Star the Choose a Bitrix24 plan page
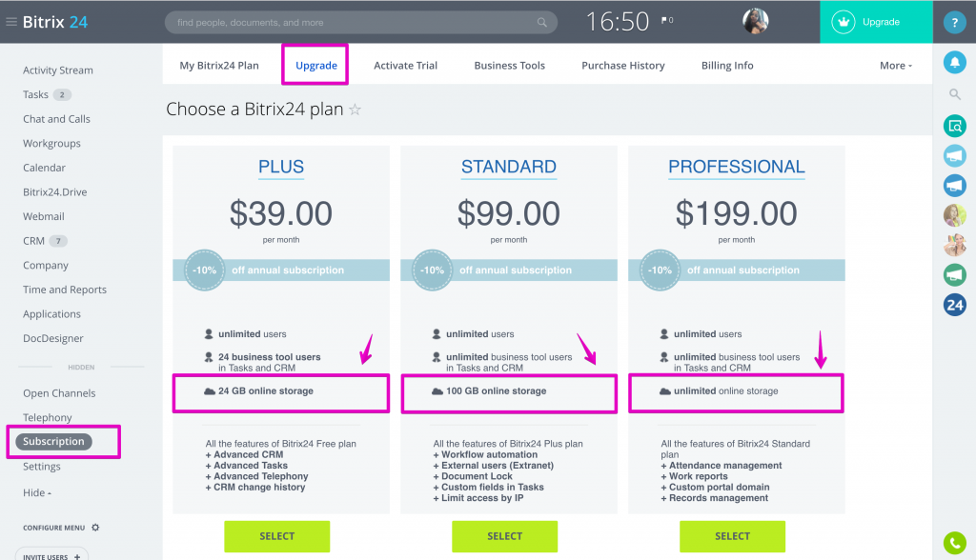Screen dimensions: 976x560 (355, 110)
